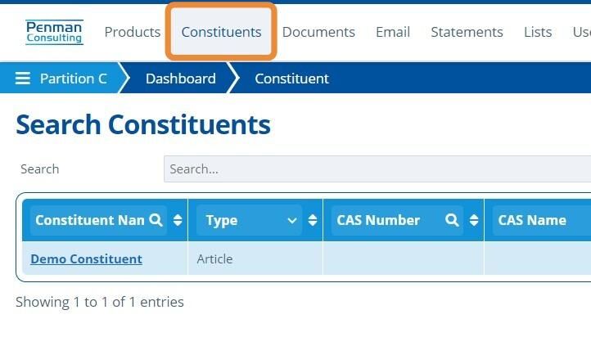Open the Statements menu item
Viewport: 591px width, 364px height.
click(467, 32)
